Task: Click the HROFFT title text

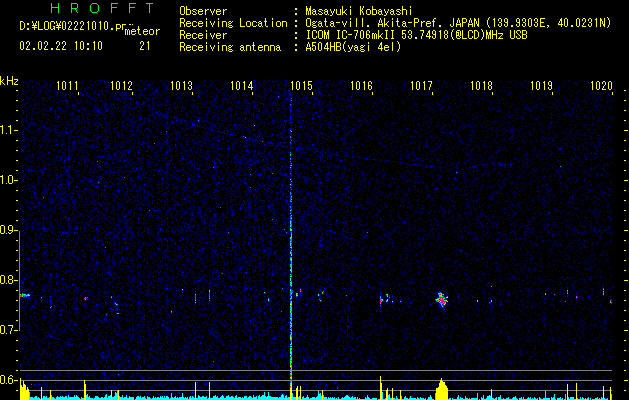Action: pos(102,8)
